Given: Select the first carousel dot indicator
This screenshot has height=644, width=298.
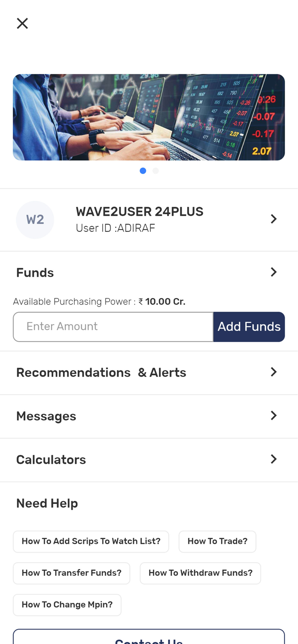Looking at the screenshot, I should 143,171.
